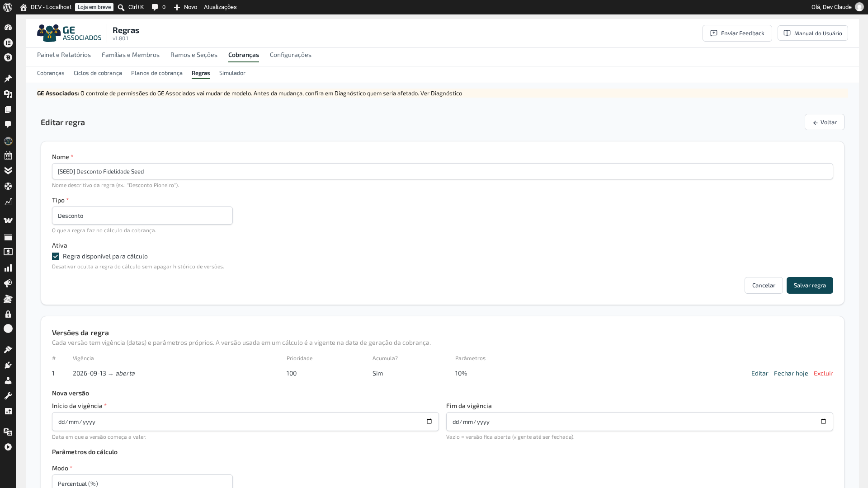Toggle 'Regra disponível para cálculo' checkbox
The width and height of the screenshot is (868, 488).
(x=56, y=256)
